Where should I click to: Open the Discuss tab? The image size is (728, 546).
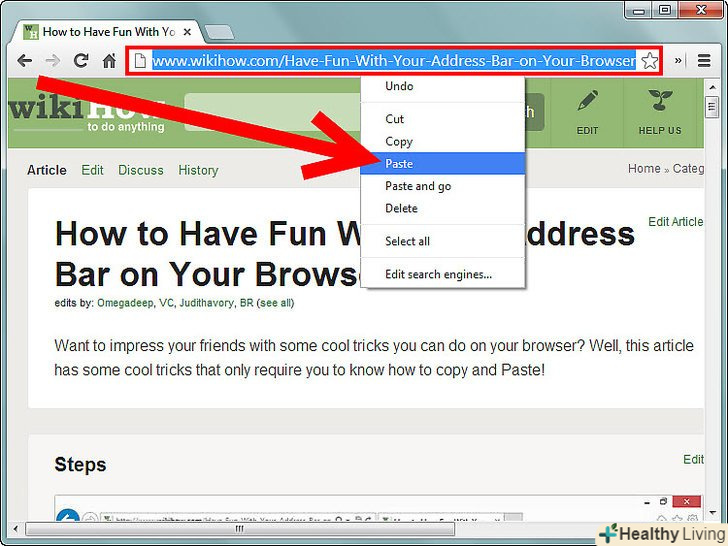pos(141,170)
